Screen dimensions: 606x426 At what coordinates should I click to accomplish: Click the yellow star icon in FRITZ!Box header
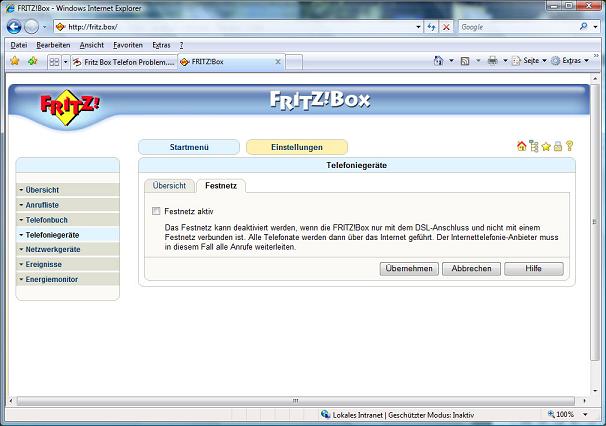pyautogui.click(x=546, y=147)
